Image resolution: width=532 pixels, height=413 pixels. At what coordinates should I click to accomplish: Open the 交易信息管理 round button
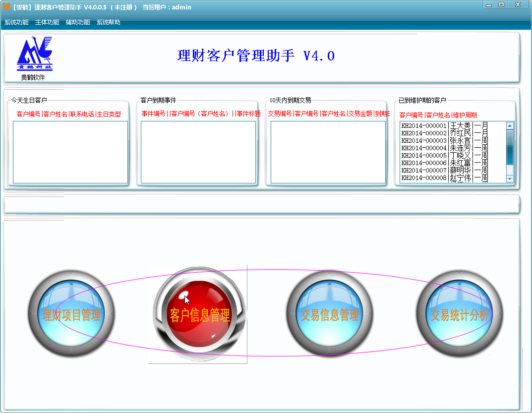coord(329,314)
